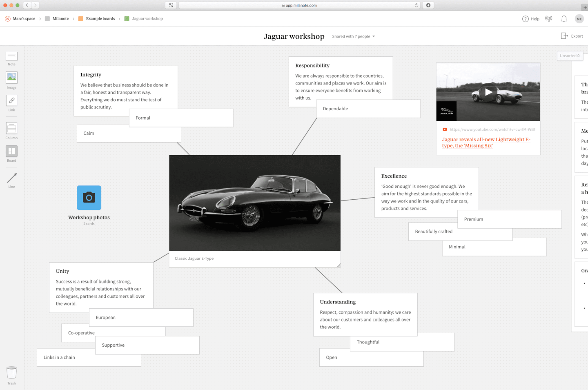Open the live activity broadcast icon

pyautogui.click(x=549, y=19)
